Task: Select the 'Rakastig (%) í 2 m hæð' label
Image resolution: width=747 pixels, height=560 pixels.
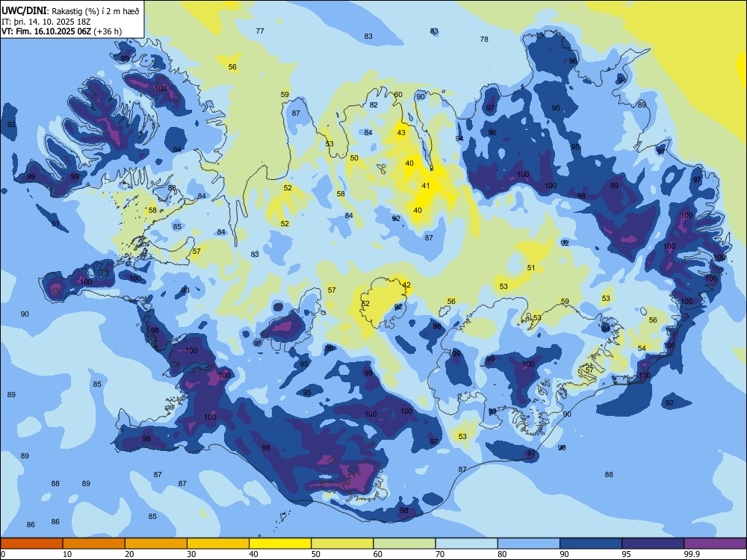Action: [x=96, y=11]
